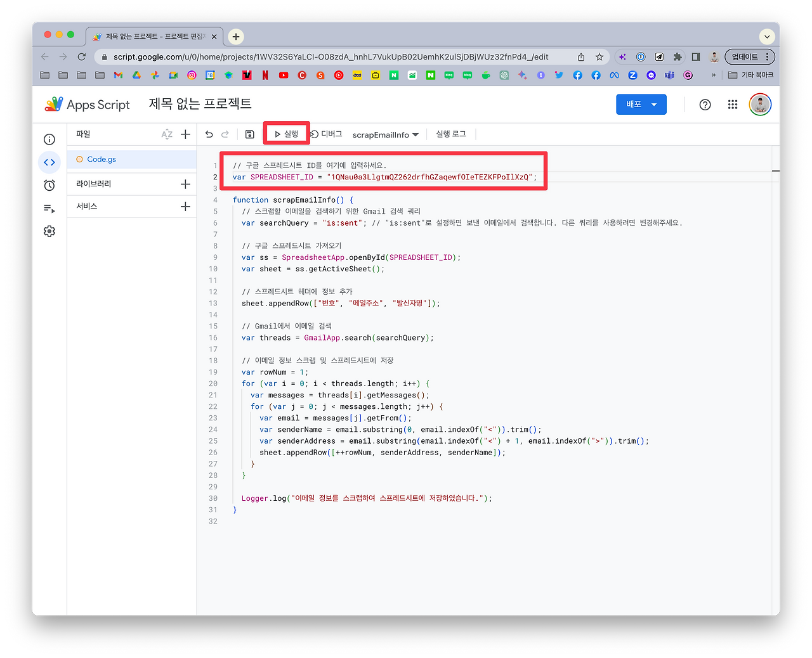Open the Google Drive bookmark
Image resolution: width=812 pixels, height=658 pixels.
[x=136, y=75]
